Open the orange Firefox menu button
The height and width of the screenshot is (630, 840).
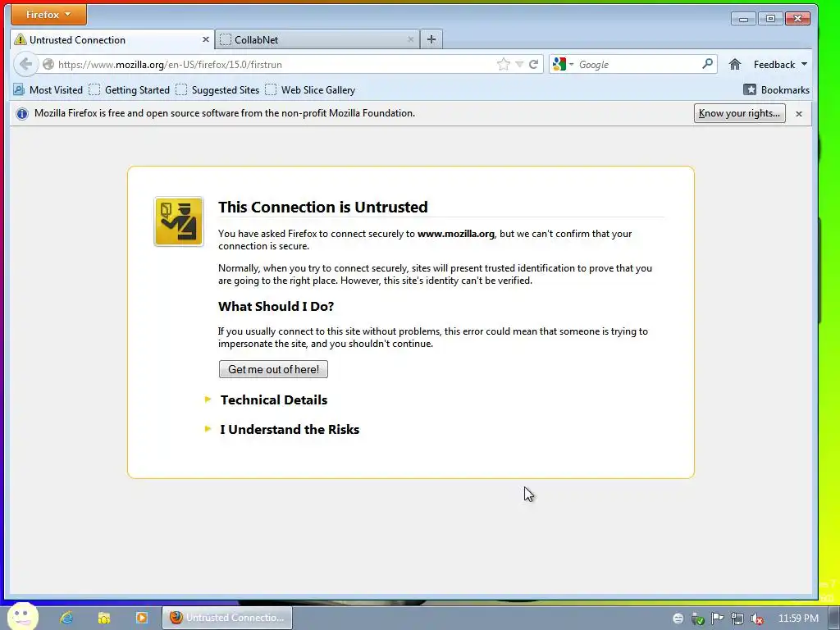[48, 15]
